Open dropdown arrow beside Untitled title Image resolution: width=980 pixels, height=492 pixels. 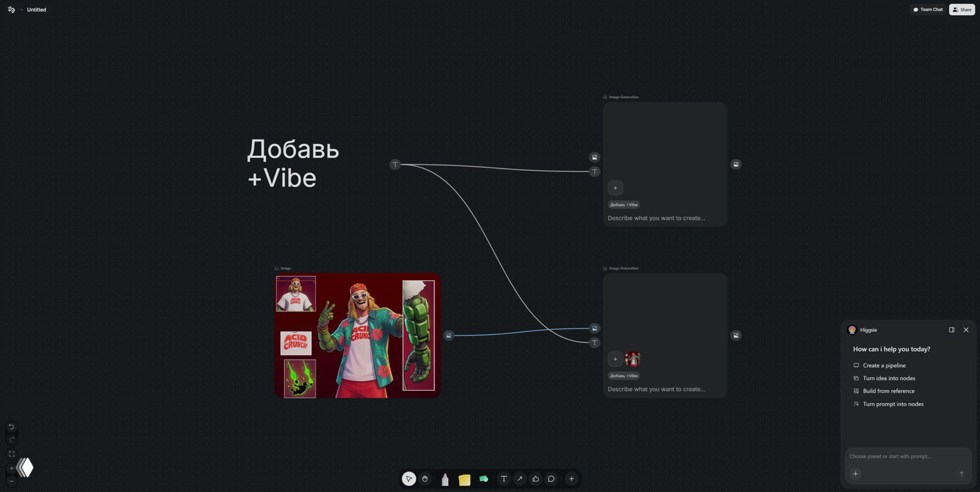21,10
